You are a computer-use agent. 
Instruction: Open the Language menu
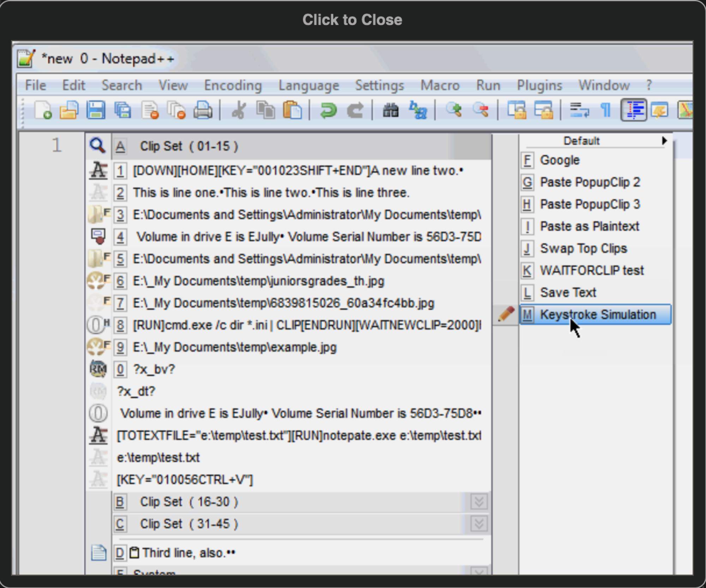click(x=309, y=85)
